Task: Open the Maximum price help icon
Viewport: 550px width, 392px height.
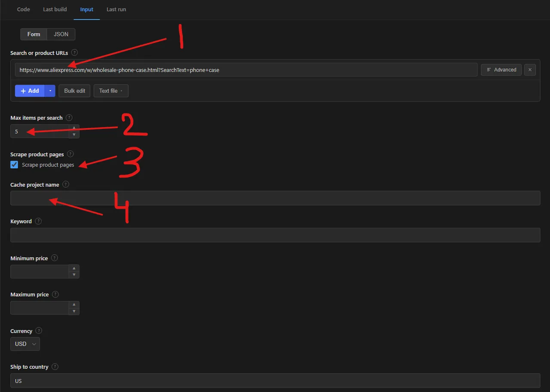Action: coord(55,295)
